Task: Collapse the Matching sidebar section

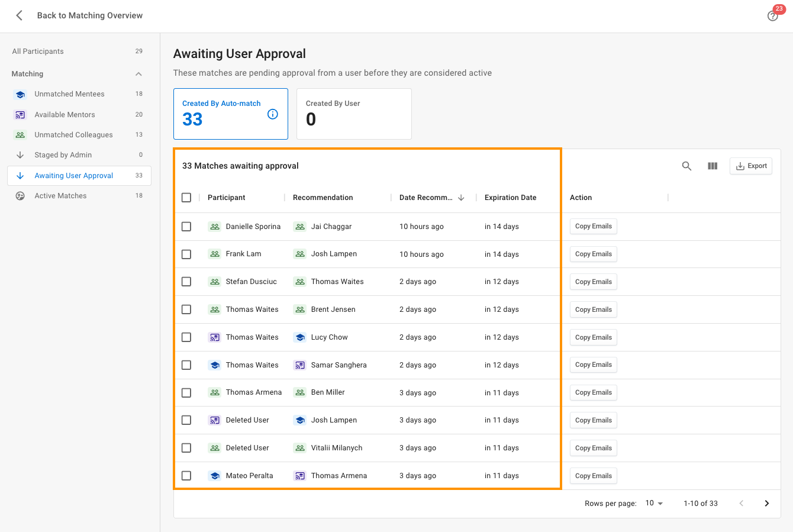Action: pyautogui.click(x=138, y=74)
